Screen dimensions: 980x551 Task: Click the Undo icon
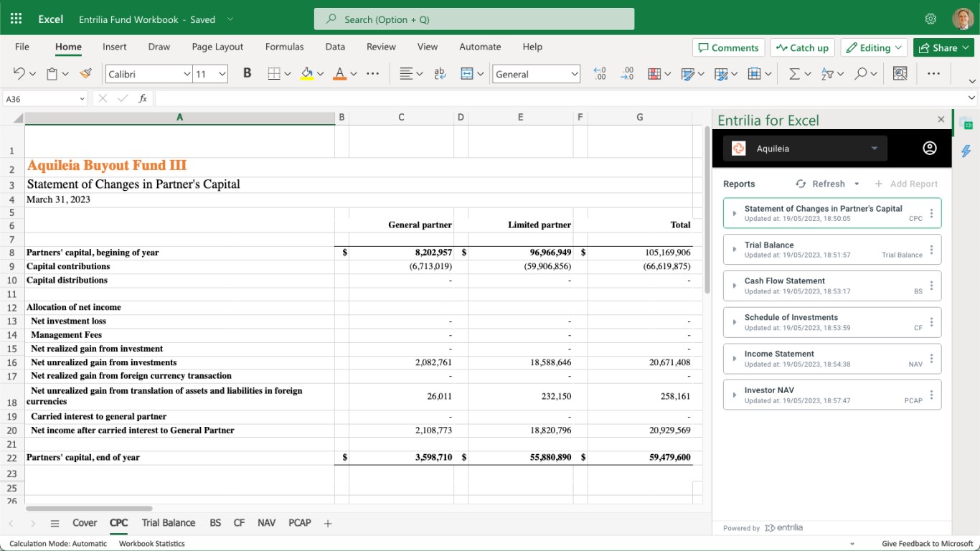tap(19, 74)
